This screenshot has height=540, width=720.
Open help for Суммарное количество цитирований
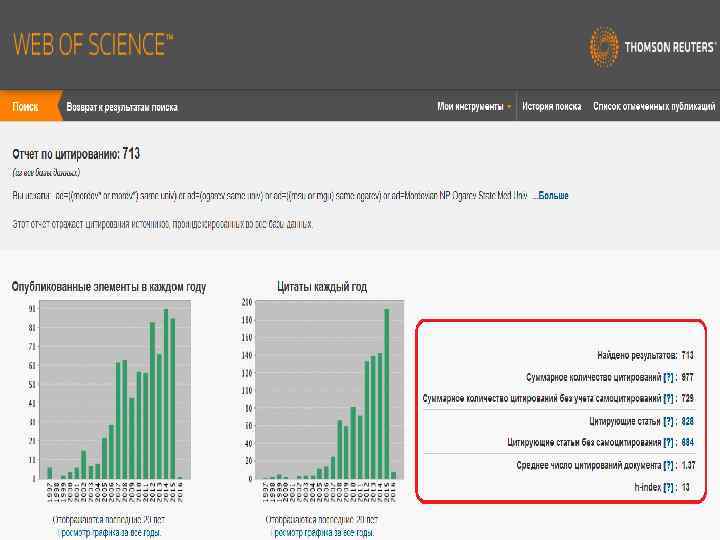[668, 377]
